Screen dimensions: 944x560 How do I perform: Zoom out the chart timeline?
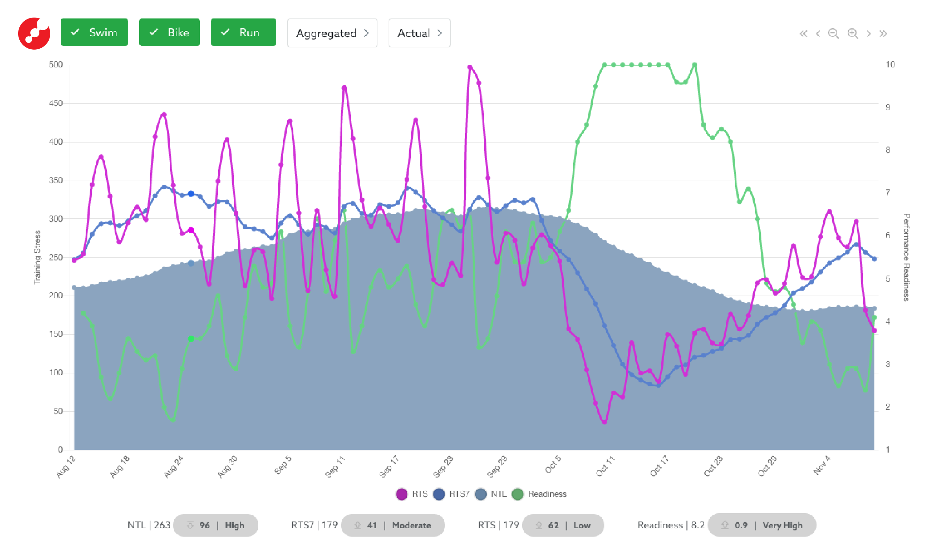pos(833,34)
